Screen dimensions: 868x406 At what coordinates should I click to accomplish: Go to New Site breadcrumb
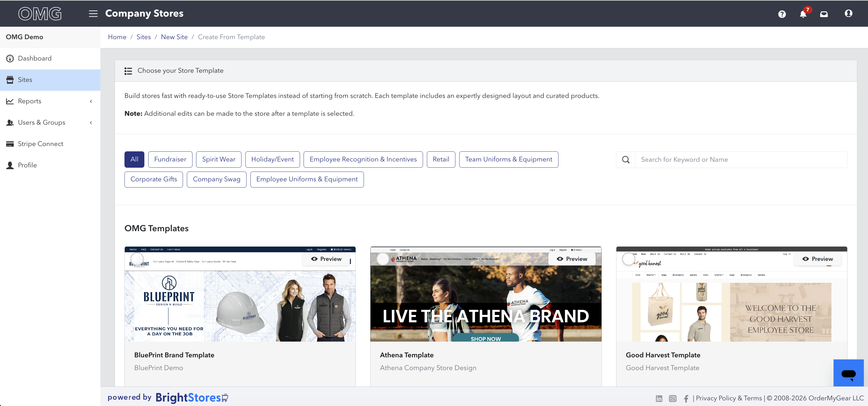click(174, 37)
